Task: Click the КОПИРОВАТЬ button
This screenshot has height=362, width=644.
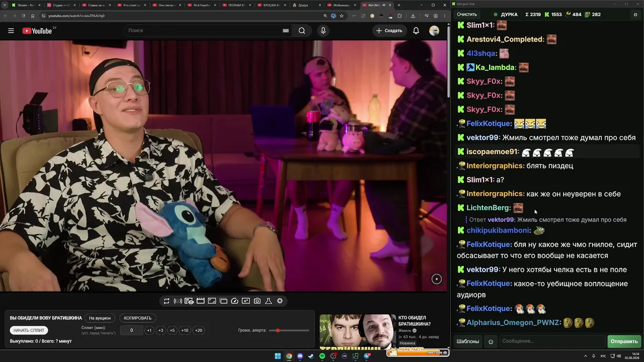Action: click(x=137, y=318)
